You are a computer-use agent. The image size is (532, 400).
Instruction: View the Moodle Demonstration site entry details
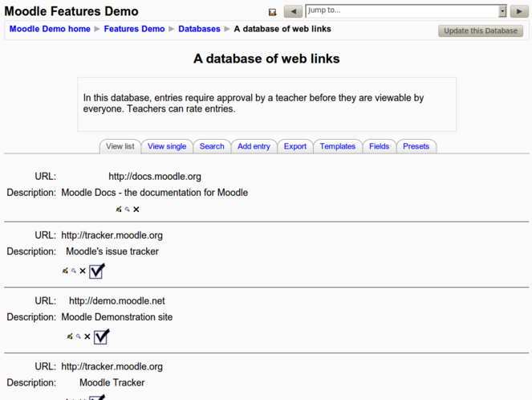click(x=78, y=337)
